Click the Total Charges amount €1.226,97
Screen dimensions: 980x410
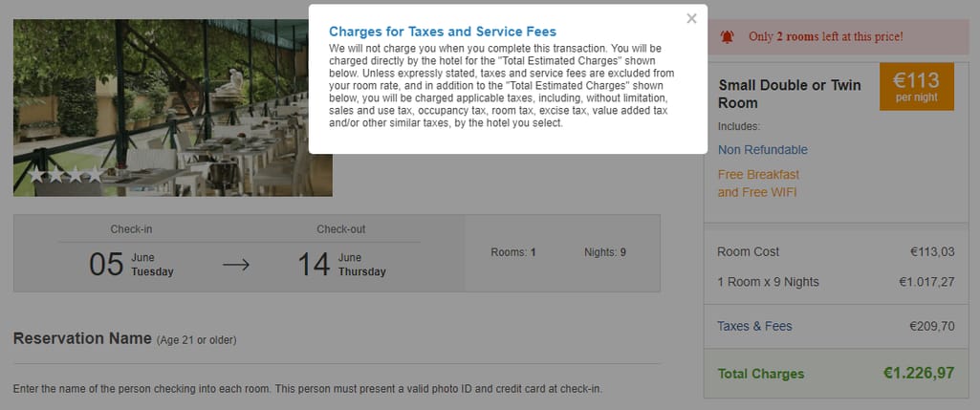[x=919, y=373]
